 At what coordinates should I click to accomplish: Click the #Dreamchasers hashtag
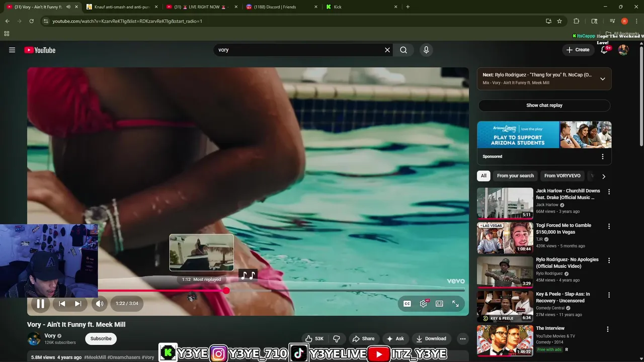tap(124, 357)
